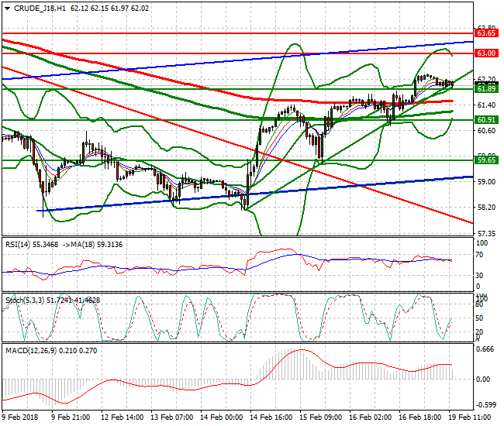Click the Stochastic 50 level scale value

[x=479, y=318]
